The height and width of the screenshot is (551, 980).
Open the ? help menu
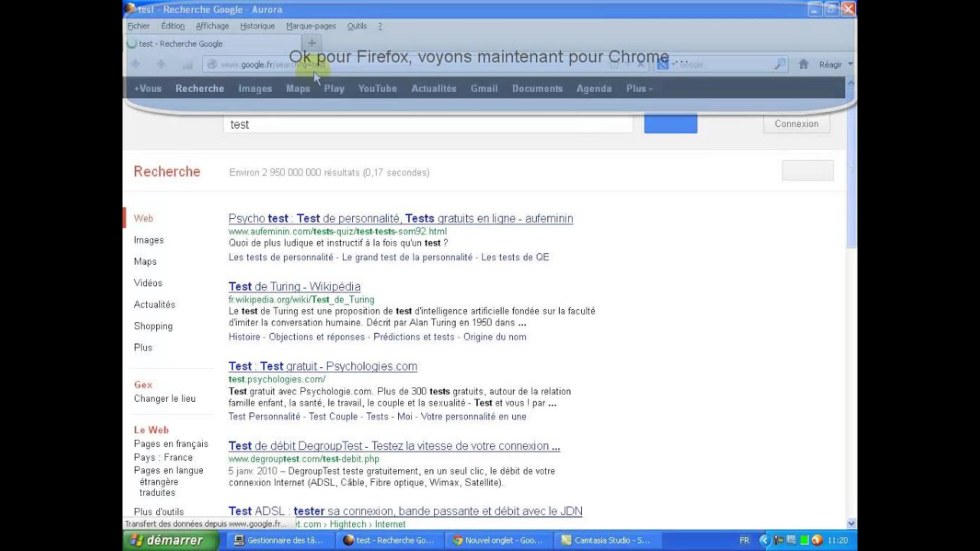(380, 26)
